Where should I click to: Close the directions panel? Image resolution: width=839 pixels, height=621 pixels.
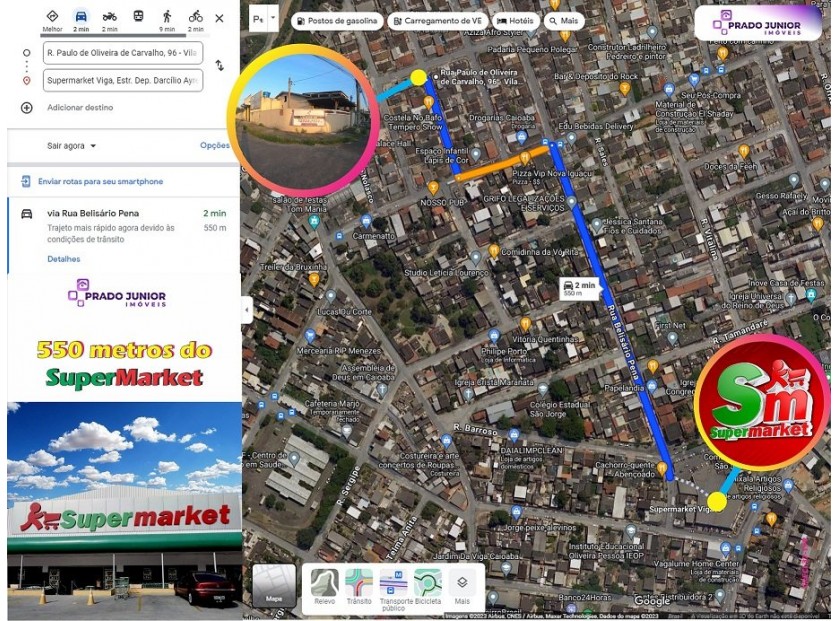[219, 18]
